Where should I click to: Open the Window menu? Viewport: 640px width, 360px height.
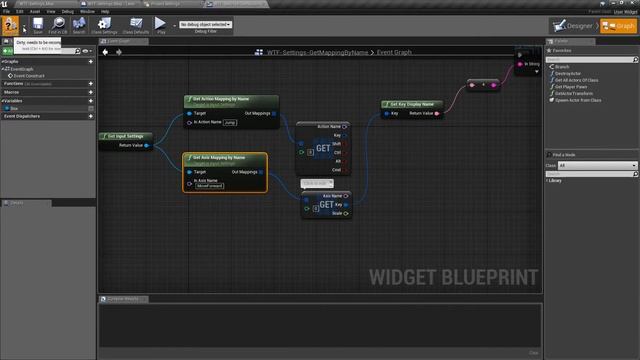coord(87,11)
